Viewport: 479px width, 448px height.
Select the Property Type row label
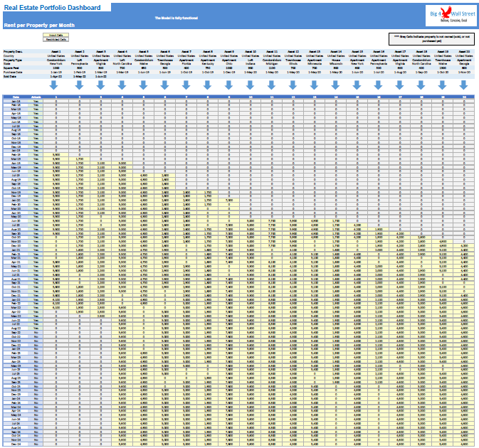pyautogui.click(x=13, y=60)
